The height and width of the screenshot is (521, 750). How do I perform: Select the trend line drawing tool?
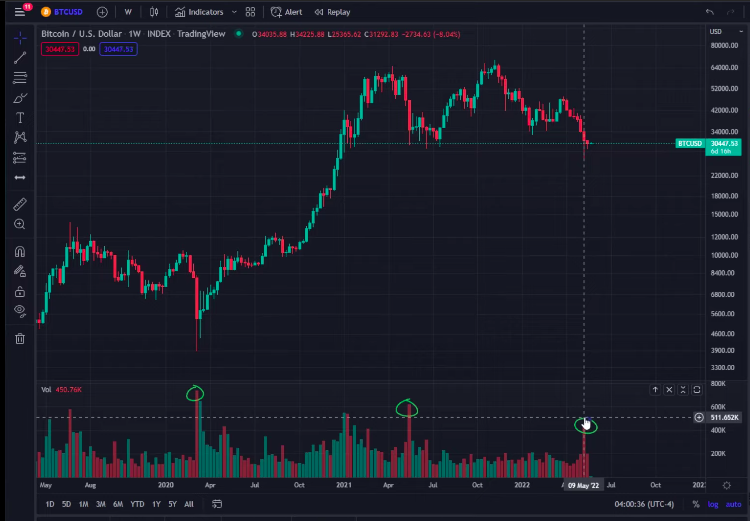pyautogui.click(x=20, y=58)
